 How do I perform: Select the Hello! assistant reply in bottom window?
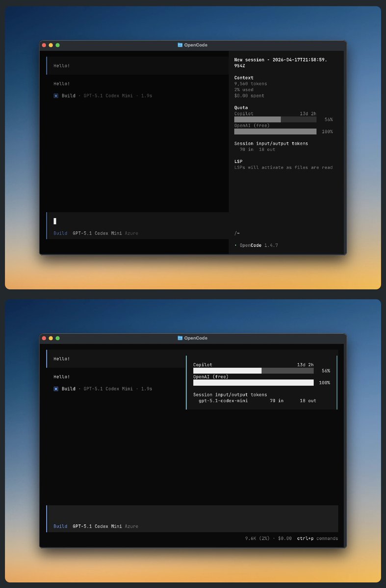click(62, 377)
